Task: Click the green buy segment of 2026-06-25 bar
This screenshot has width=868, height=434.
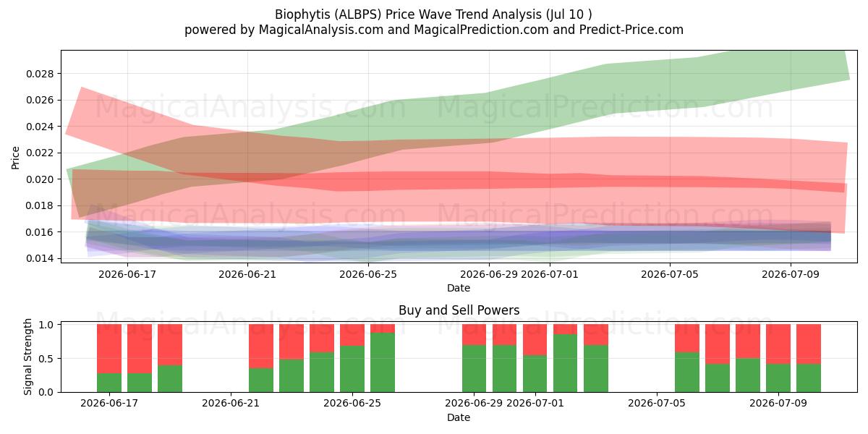Action: point(352,369)
